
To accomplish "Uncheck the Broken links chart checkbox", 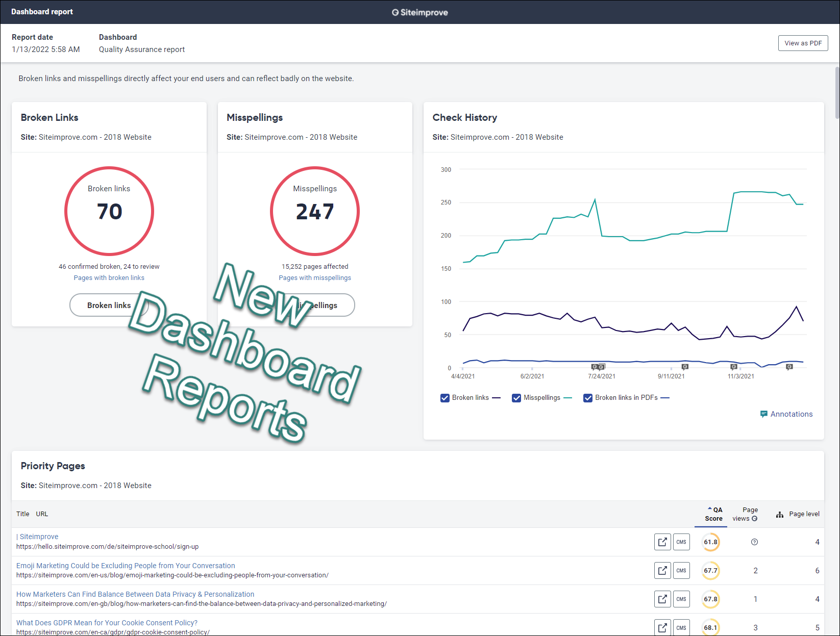I will [444, 398].
